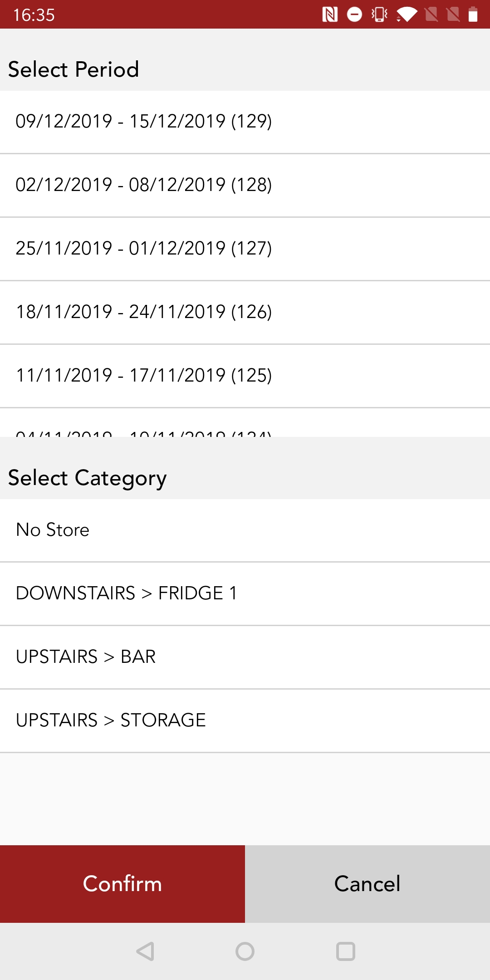
Task: Tap the battery level icon
Action: 473,15
